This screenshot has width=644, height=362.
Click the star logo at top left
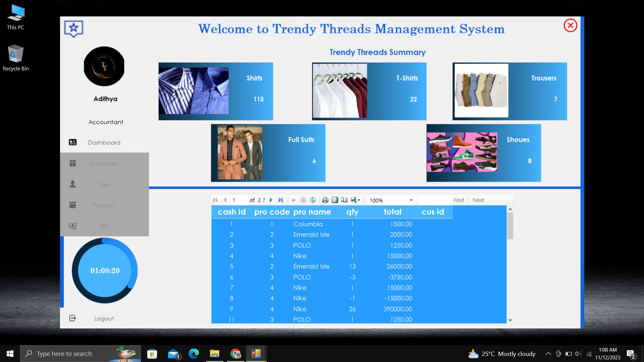[x=73, y=28]
